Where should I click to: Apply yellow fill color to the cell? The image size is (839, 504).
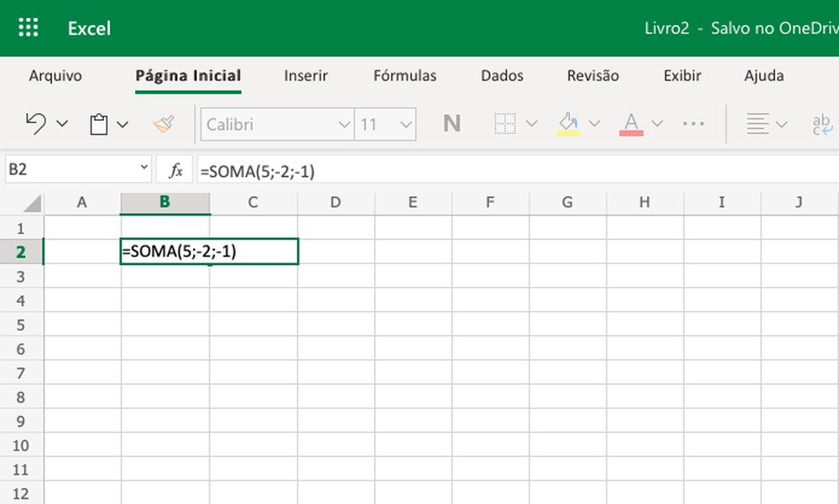[568, 123]
